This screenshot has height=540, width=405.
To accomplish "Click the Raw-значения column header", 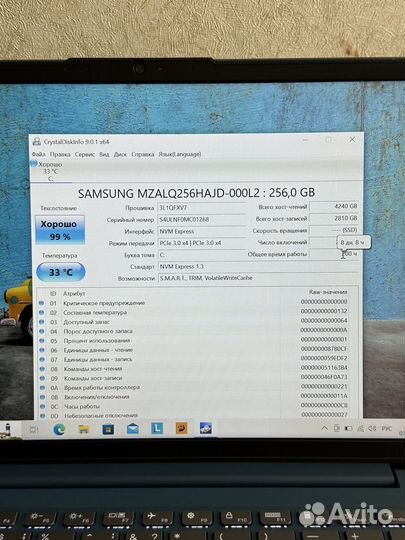I will [x=328, y=292].
